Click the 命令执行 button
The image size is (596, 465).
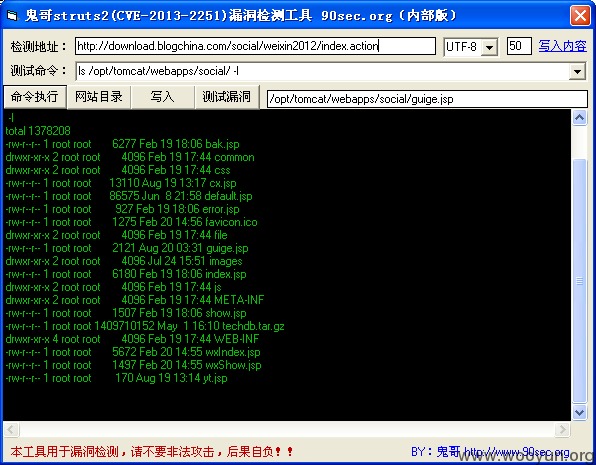pyautogui.click(x=35, y=97)
